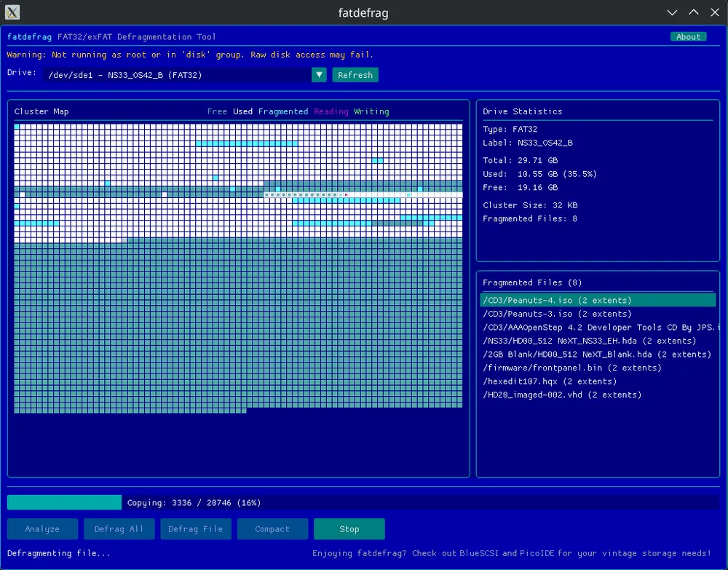This screenshot has height=570, width=728.
Task: Click the Defrag All button
Action: (x=119, y=529)
